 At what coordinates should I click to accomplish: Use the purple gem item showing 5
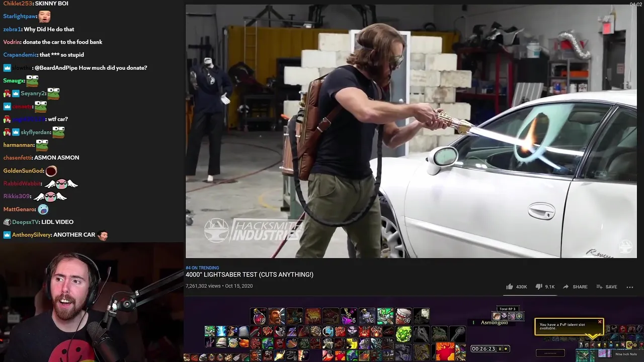(x=349, y=316)
